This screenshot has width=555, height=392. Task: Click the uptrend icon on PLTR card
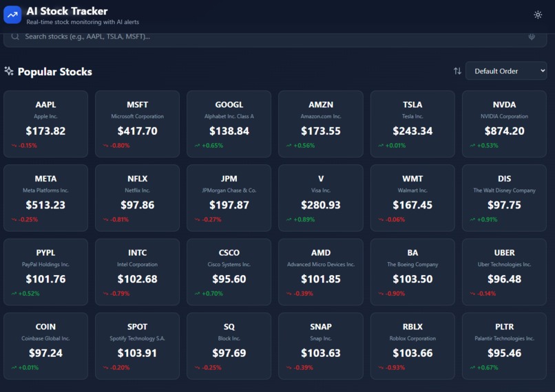point(472,368)
